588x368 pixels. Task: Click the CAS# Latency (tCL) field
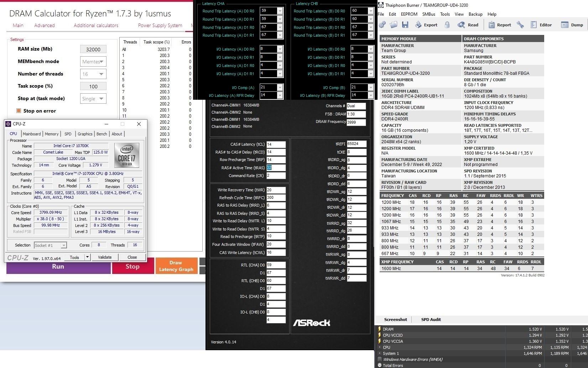276,144
